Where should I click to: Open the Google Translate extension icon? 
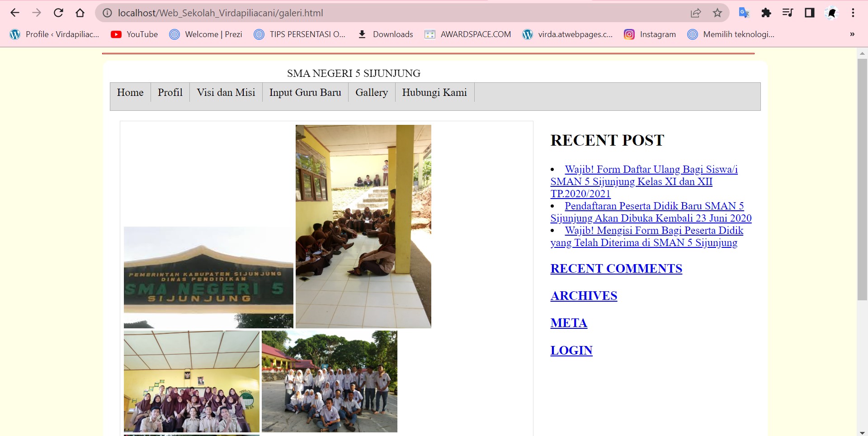tap(744, 13)
